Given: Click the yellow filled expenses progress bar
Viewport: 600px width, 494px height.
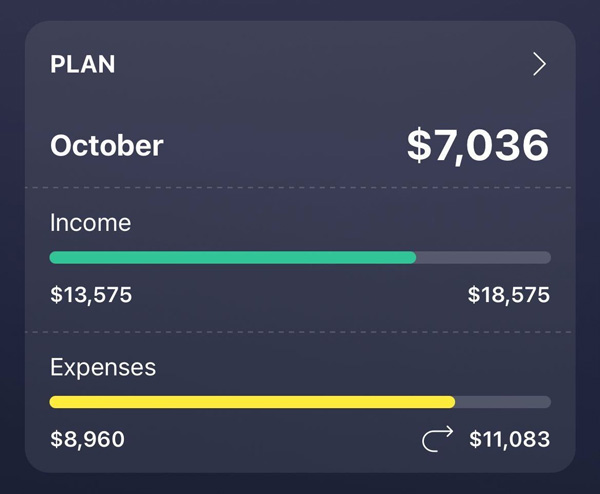Looking at the screenshot, I should pyautogui.click(x=252, y=402).
